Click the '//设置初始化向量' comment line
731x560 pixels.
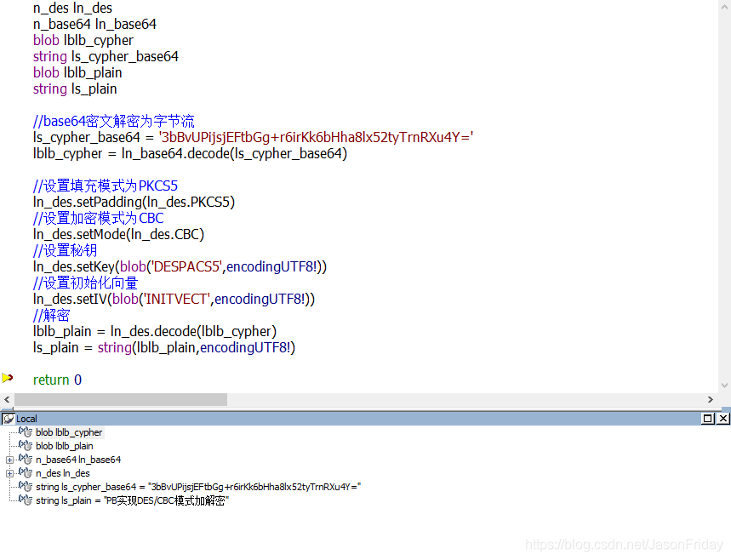tap(86, 283)
